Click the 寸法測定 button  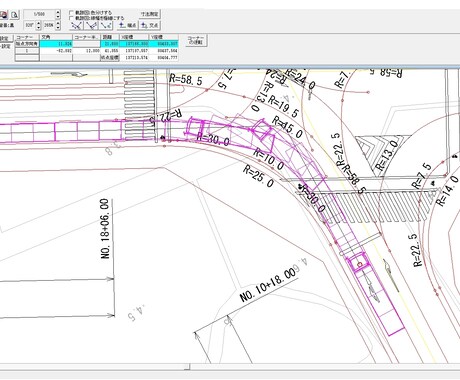point(150,14)
